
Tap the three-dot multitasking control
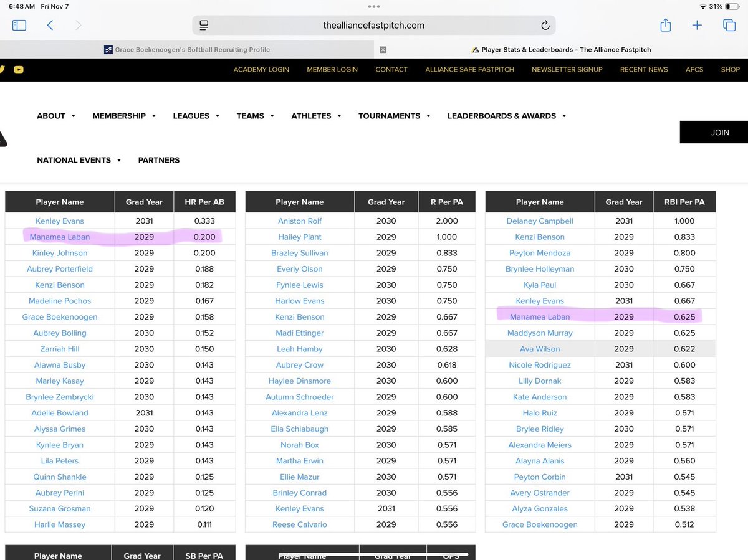tap(374, 6)
